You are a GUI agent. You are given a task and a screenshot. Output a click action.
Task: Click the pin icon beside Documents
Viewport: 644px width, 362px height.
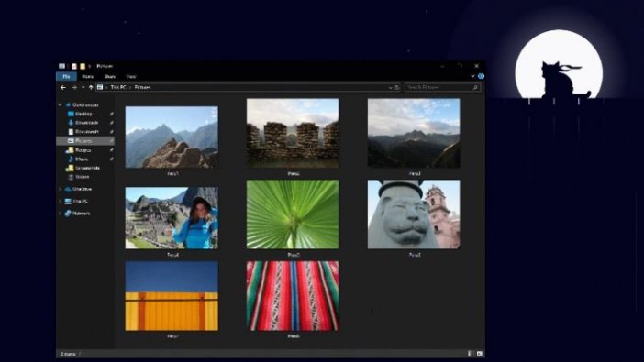[111, 132]
